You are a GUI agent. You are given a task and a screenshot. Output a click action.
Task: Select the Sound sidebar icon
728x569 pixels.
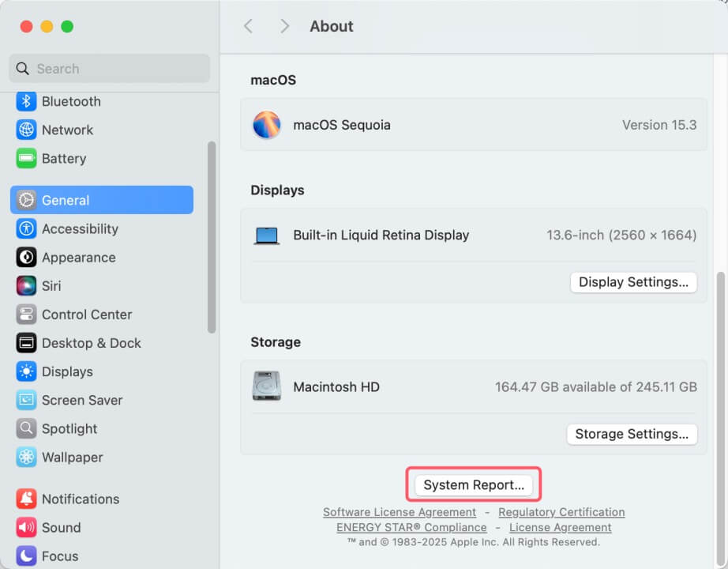pos(61,527)
